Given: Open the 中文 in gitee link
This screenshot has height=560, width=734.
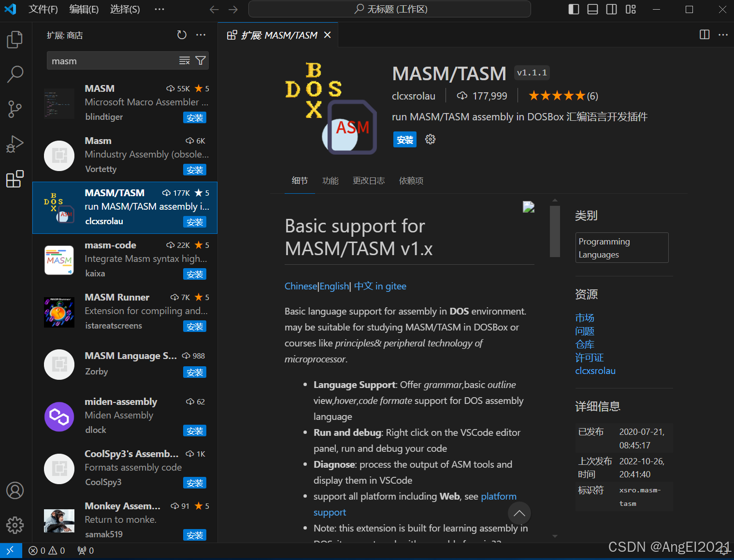Looking at the screenshot, I should 380,286.
